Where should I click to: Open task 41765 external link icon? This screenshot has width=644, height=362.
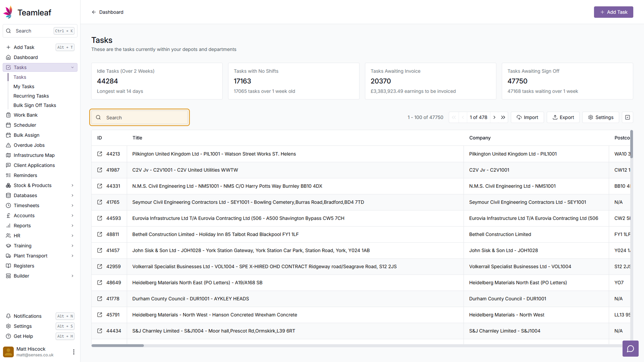[x=100, y=202]
